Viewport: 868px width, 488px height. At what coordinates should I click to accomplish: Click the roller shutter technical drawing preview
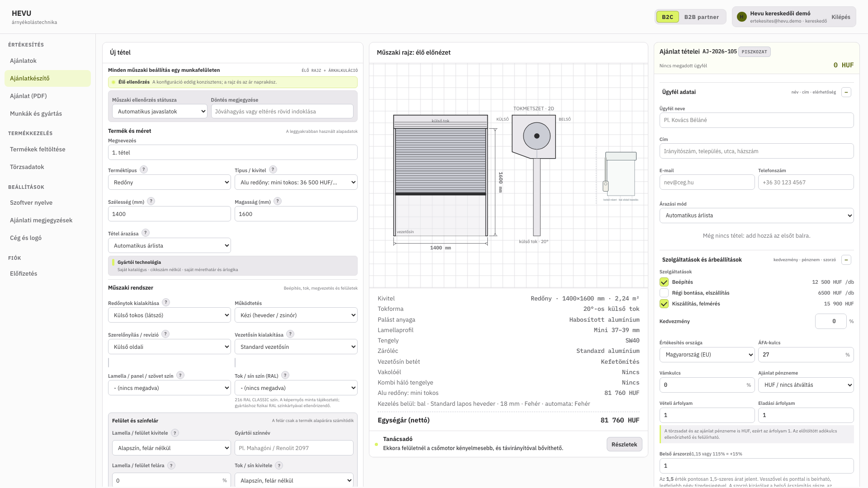point(509,175)
